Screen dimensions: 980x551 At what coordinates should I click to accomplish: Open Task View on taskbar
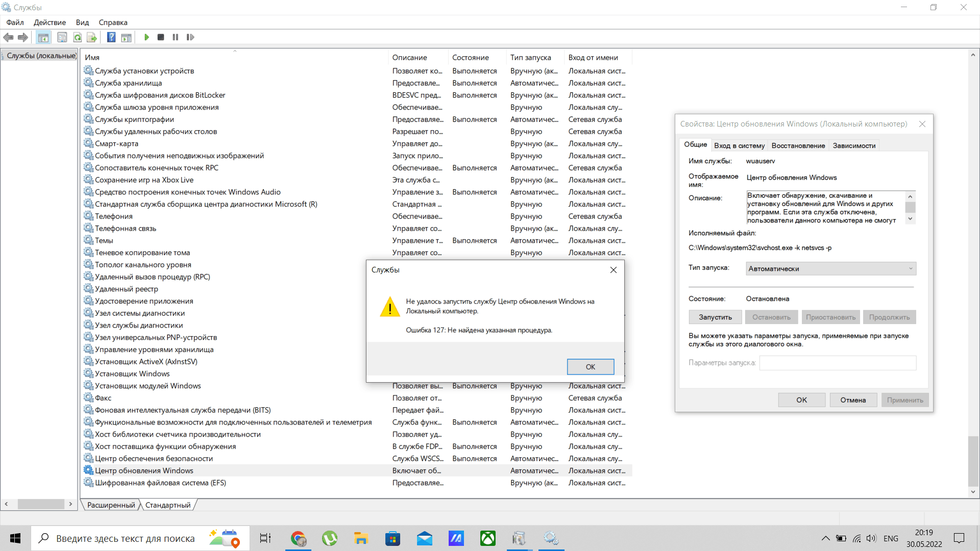coord(265,538)
